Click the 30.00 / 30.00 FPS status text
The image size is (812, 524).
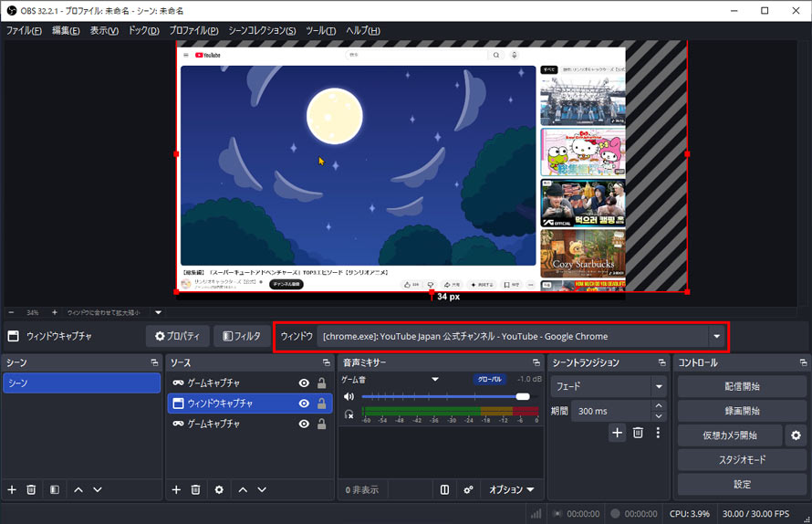pos(755,514)
